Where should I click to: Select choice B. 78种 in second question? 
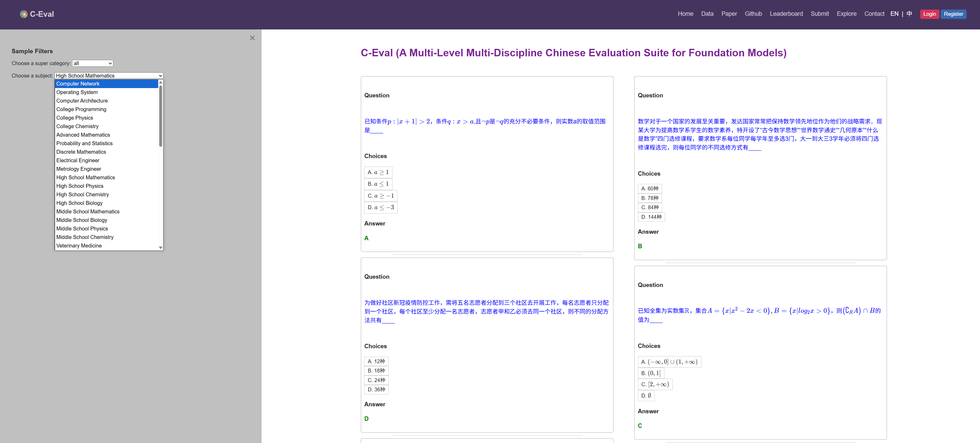tap(649, 198)
